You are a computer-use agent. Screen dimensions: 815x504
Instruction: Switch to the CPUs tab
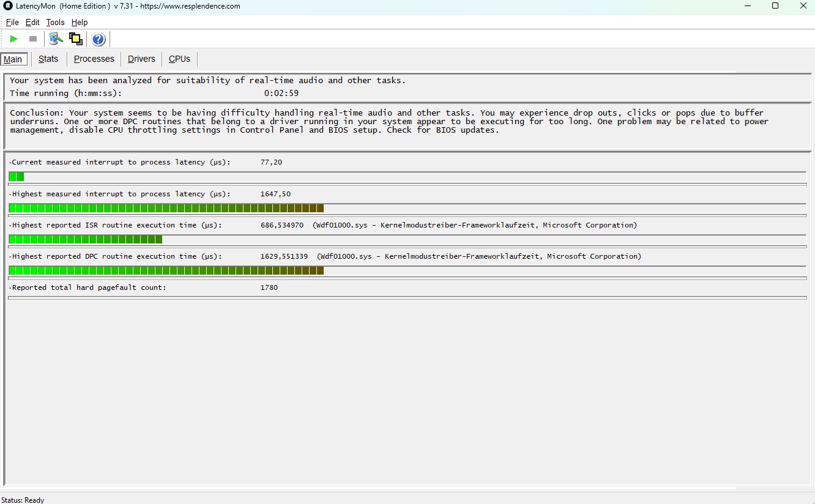tap(180, 59)
